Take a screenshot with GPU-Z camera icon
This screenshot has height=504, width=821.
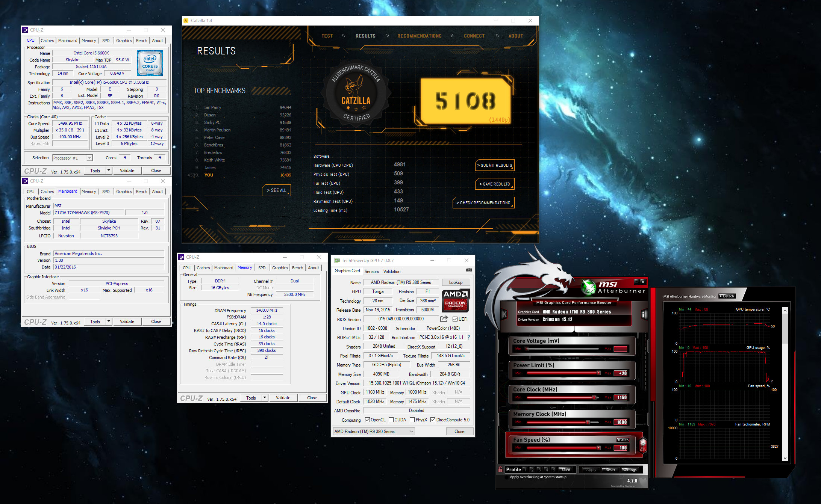(469, 270)
